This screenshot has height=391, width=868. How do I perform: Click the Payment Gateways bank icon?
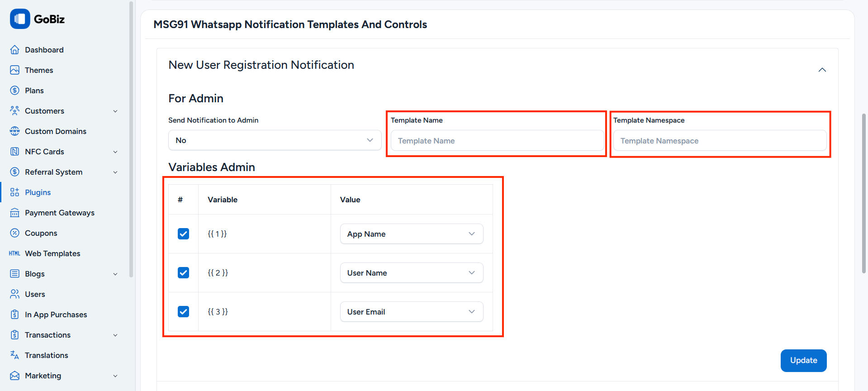pyautogui.click(x=15, y=213)
